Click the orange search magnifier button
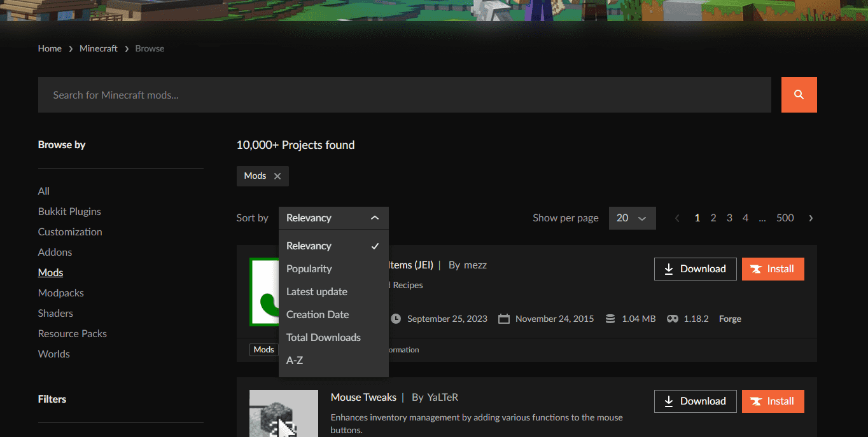Screen dimensions: 868x437 click(x=799, y=95)
